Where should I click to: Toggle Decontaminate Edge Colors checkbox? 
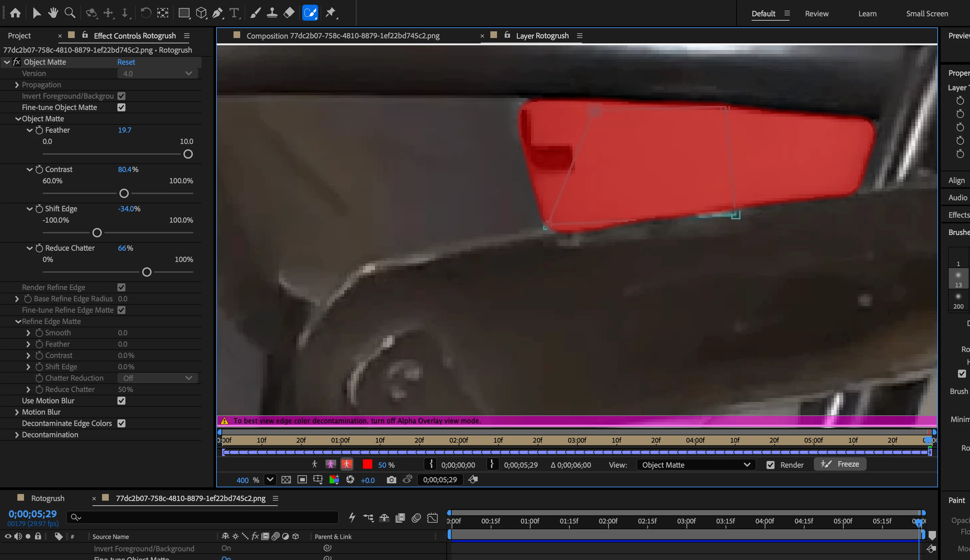[121, 423]
